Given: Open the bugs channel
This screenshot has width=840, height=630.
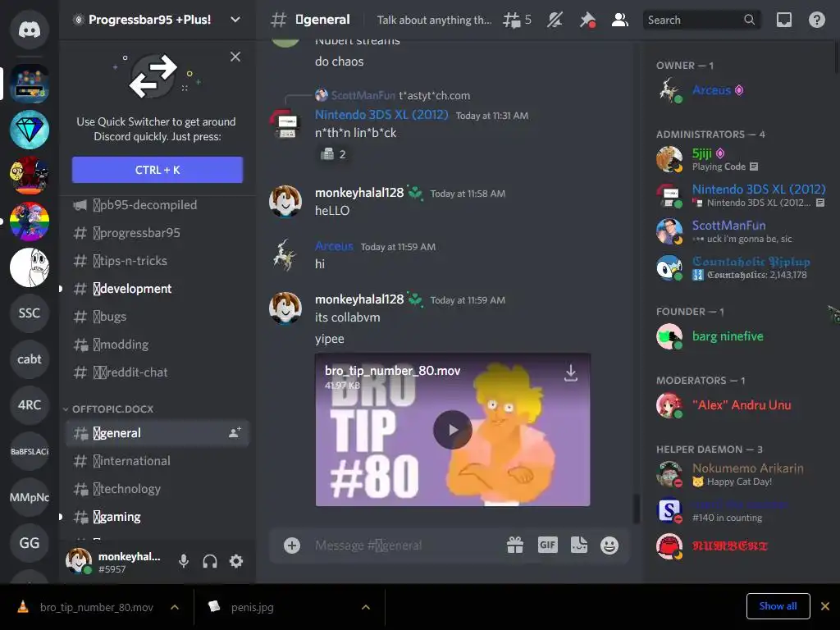Looking at the screenshot, I should coord(157,317).
